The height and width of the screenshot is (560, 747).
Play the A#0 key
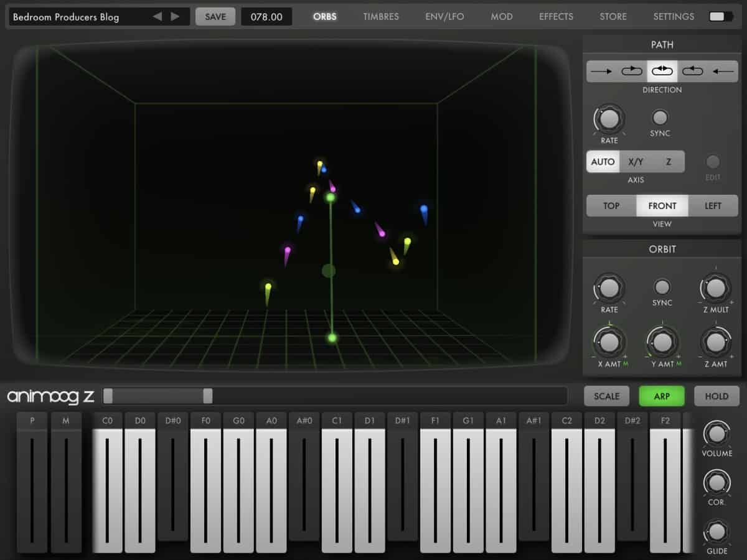tap(304, 476)
